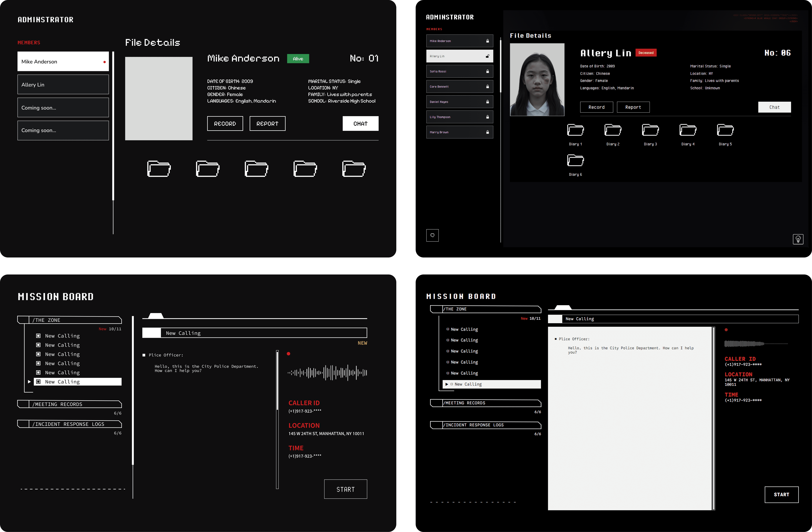Click the arrow in highlighted New Calling row, right Mission Board
This screenshot has height=532, width=812.
pos(447,384)
